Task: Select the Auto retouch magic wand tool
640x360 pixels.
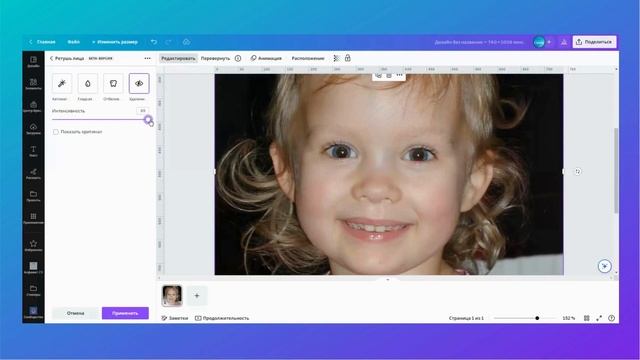Action: [x=62, y=83]
